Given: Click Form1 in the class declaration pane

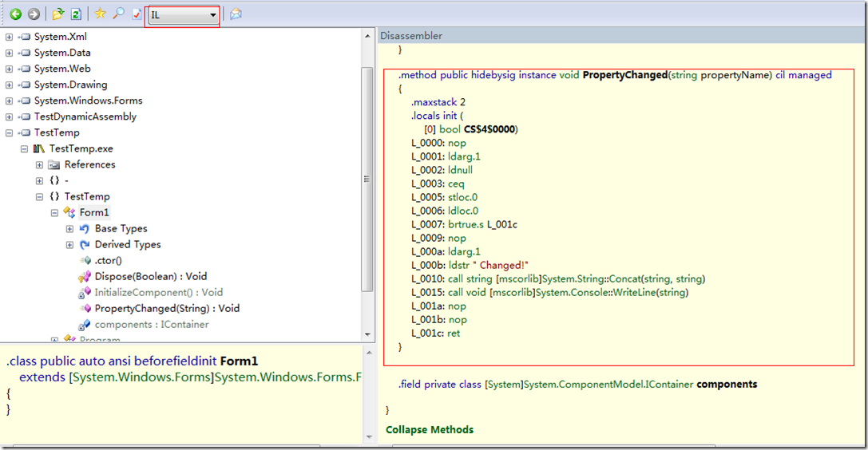Looking at the screenshot, I should [239, 361].
